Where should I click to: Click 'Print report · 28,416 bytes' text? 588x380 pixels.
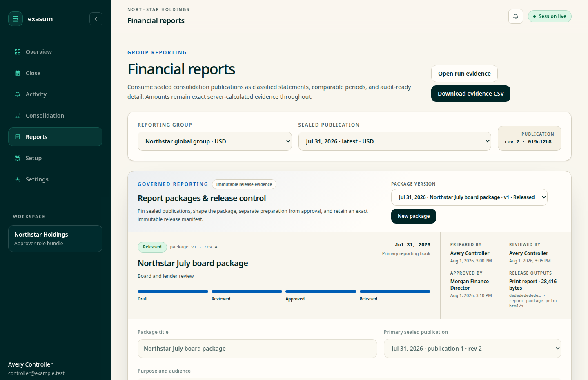[533, 285]
